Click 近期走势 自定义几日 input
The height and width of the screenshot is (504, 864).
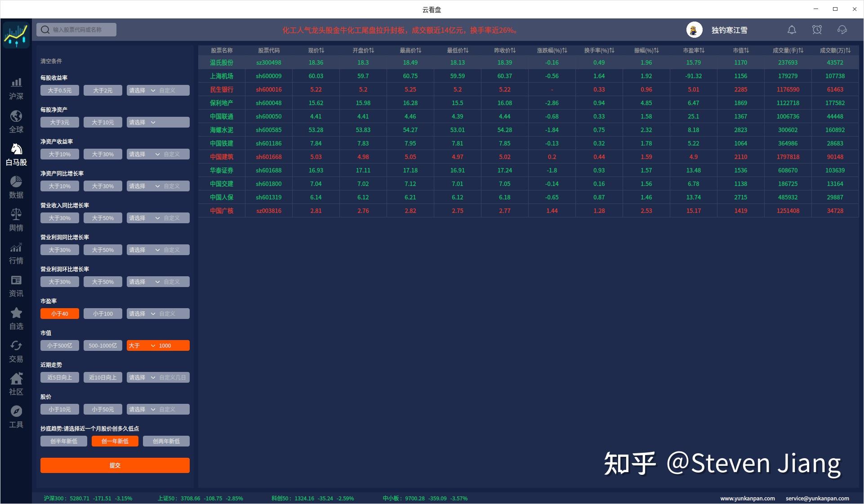pos(174,377)
